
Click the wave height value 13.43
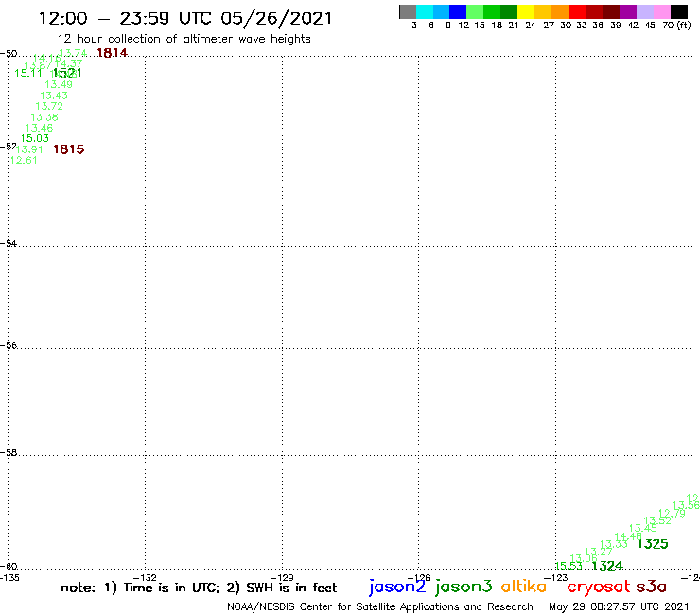click(54, 96)
